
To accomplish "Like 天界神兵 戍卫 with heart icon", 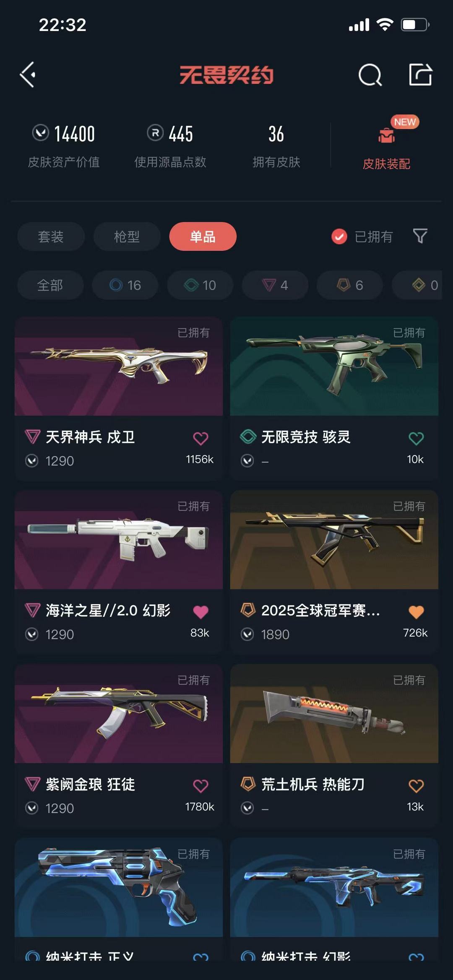I will coord(200,438).
